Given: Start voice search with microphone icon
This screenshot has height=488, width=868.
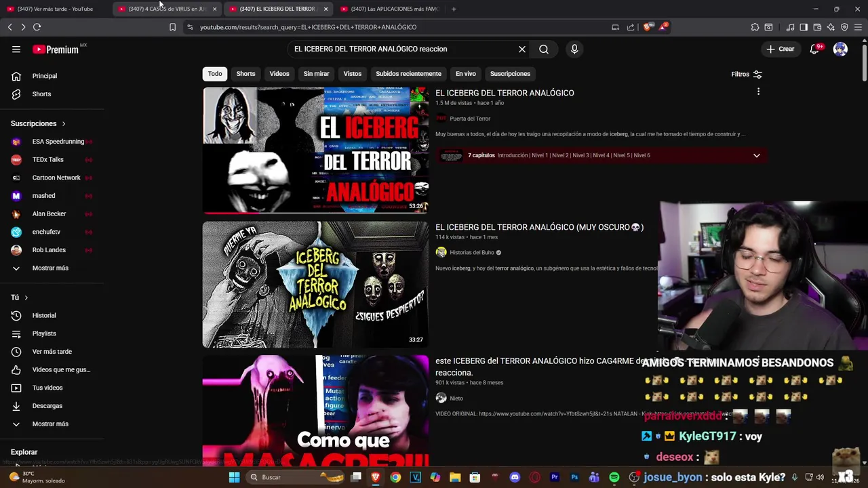Looking at the screenshot, I should [574, 49].
